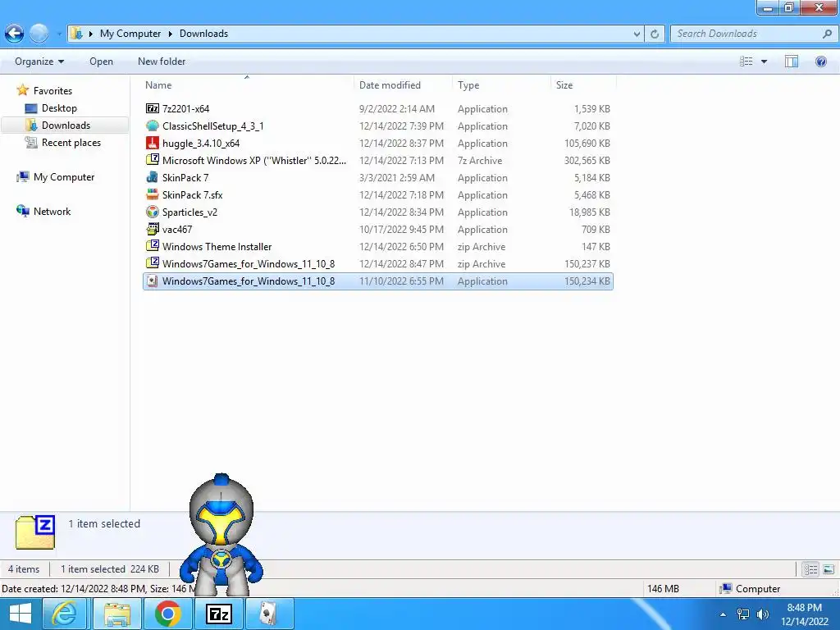840x630 pixels.
Task: Select My Computer in navigation pane
Action: coord(63,177)
